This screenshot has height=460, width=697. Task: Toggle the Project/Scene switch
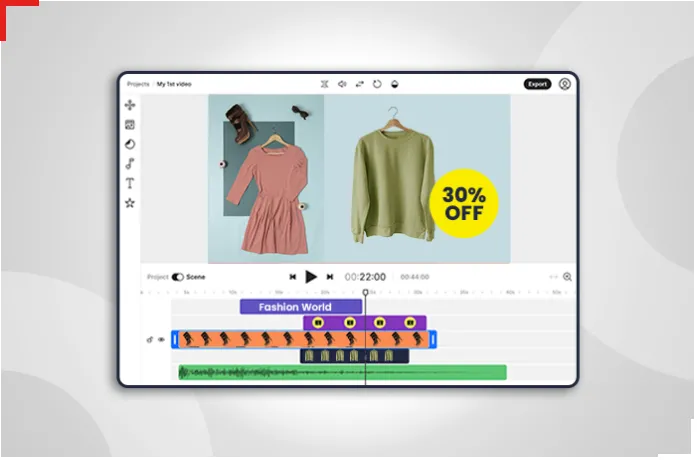pos(177,277)
